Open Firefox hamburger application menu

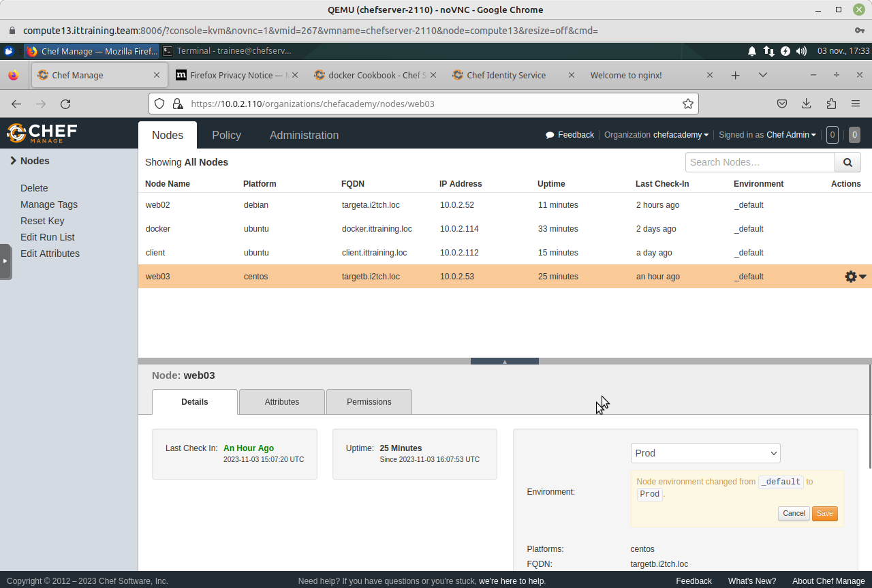[x=856, y=104]
